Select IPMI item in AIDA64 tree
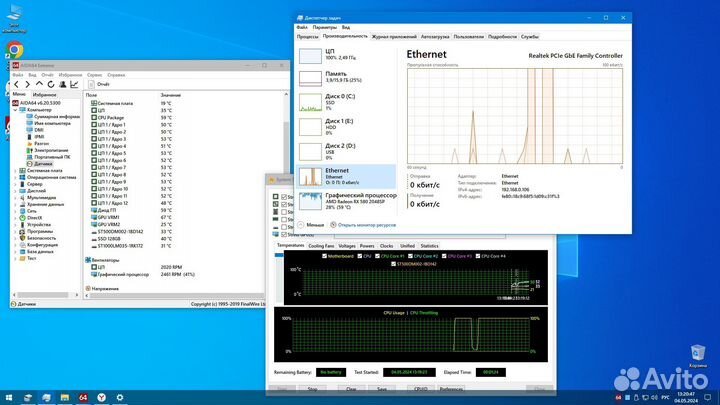Image resolution: width=720 pixels, height=405 pixels. (x=36, y=137)
